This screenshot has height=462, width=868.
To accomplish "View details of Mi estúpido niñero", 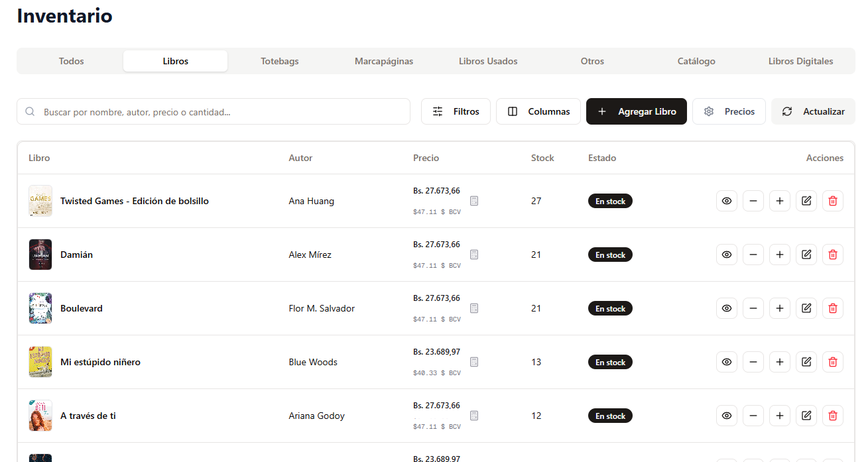I will click(727, 362).
